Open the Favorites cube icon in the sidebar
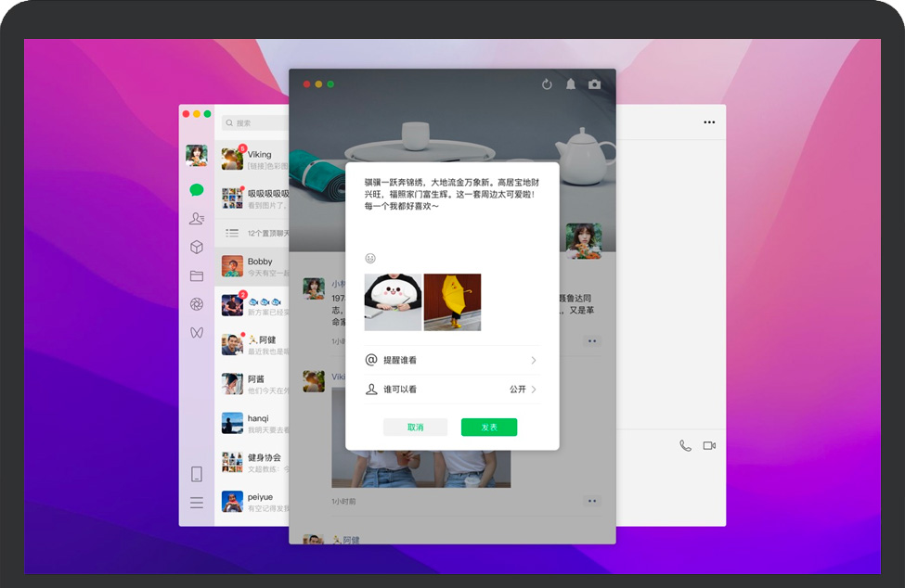Image resolution: width=905 pixels, height=588 pixels. [197, 248]
